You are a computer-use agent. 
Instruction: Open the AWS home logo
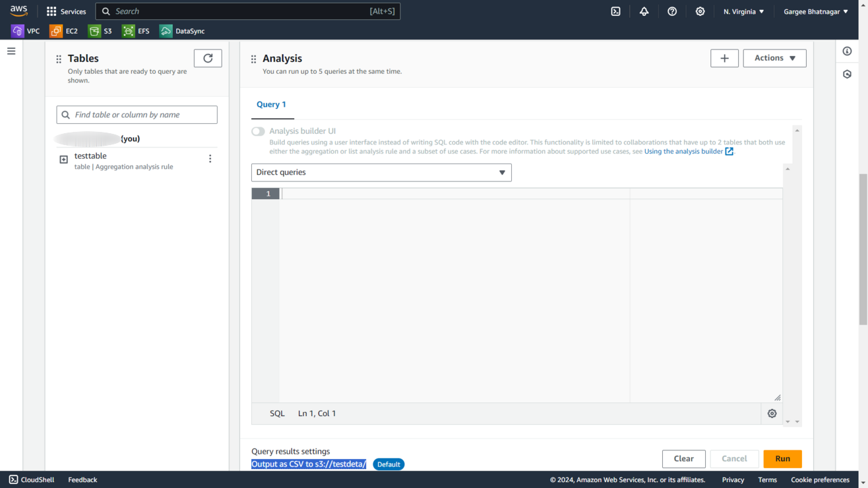18,11
